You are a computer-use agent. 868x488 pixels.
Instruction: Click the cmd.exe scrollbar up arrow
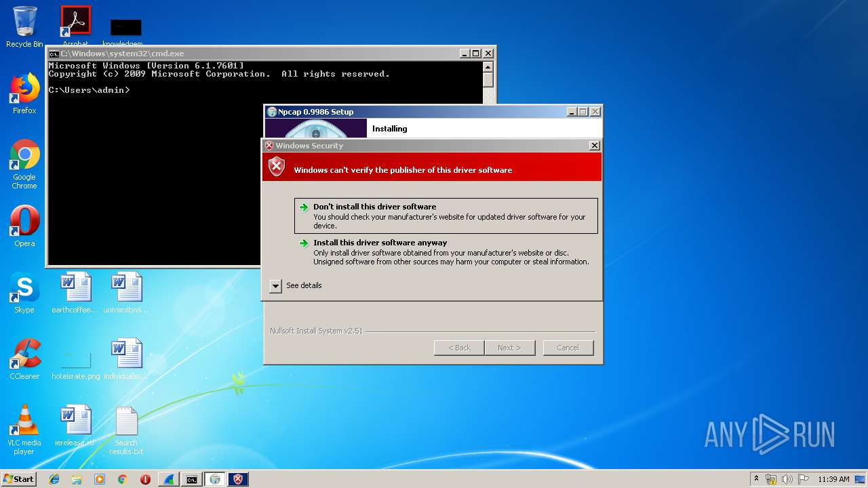(x=488, y=66)
